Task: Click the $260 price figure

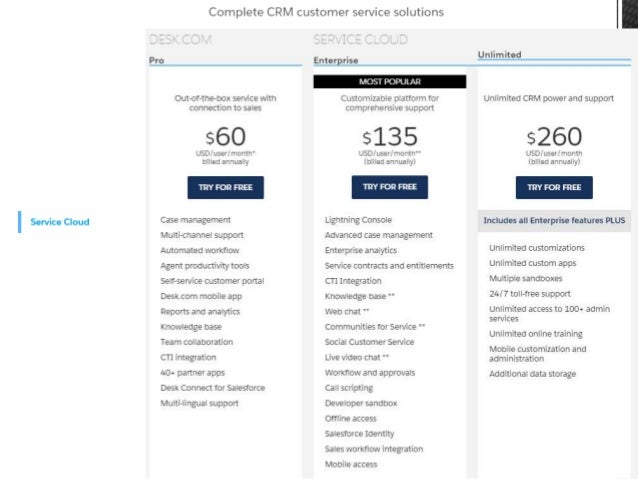Action: (554, 136)
